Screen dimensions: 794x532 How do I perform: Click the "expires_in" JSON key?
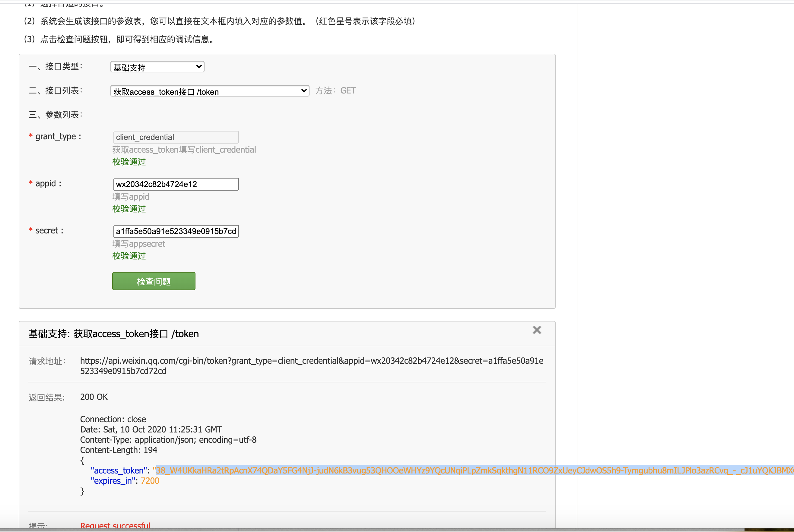click(112, 481)
